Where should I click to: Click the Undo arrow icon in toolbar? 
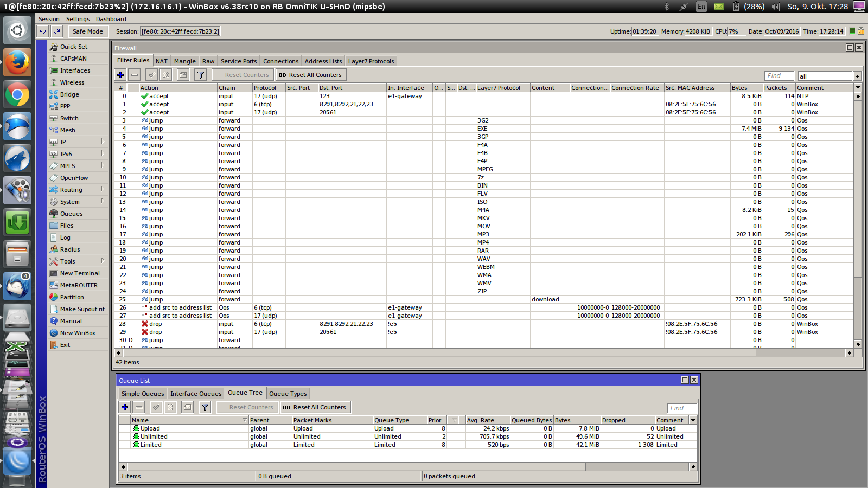coord(42,31)
